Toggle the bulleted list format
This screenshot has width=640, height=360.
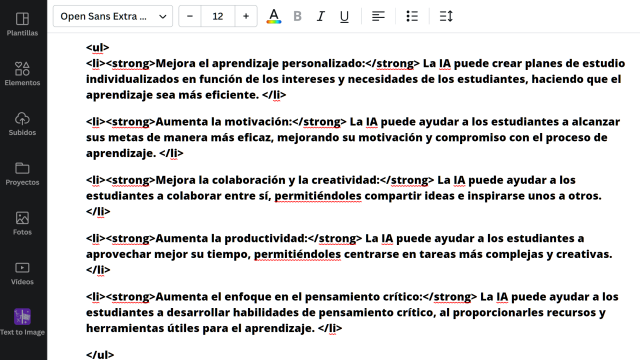412,16
